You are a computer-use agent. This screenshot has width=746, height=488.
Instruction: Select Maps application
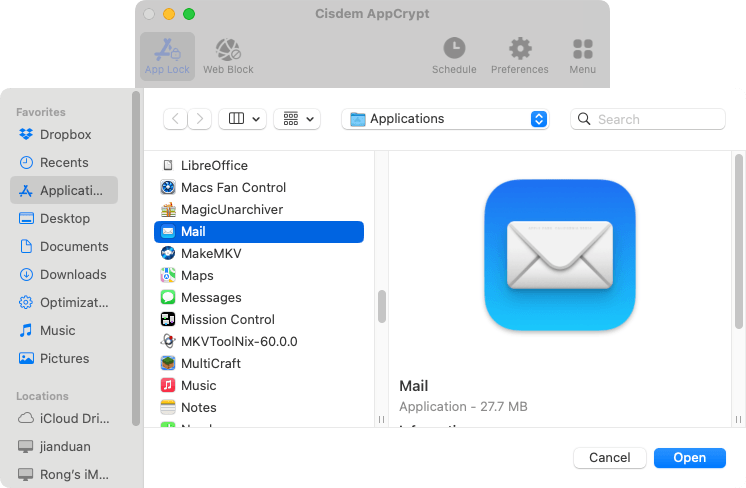[x=259, y=275]
